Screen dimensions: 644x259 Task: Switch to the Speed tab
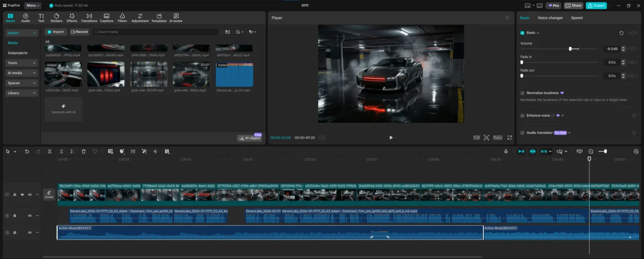pos(576,18)
